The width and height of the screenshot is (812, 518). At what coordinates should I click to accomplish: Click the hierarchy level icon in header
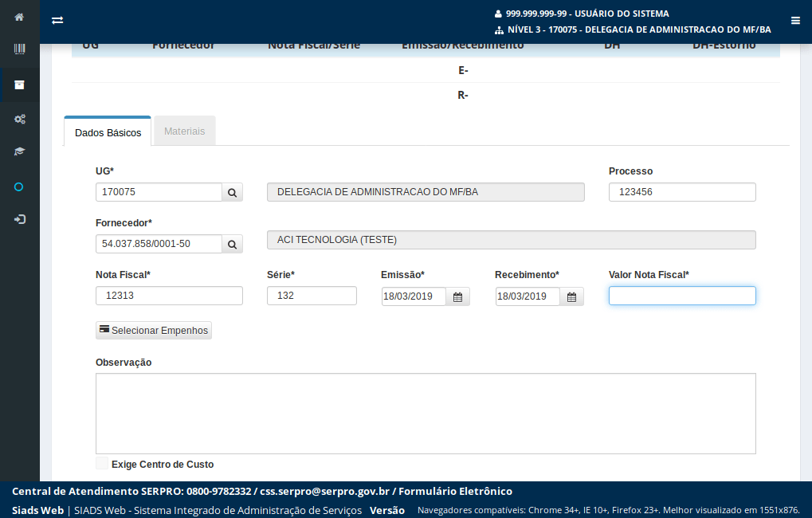point(499,30)
